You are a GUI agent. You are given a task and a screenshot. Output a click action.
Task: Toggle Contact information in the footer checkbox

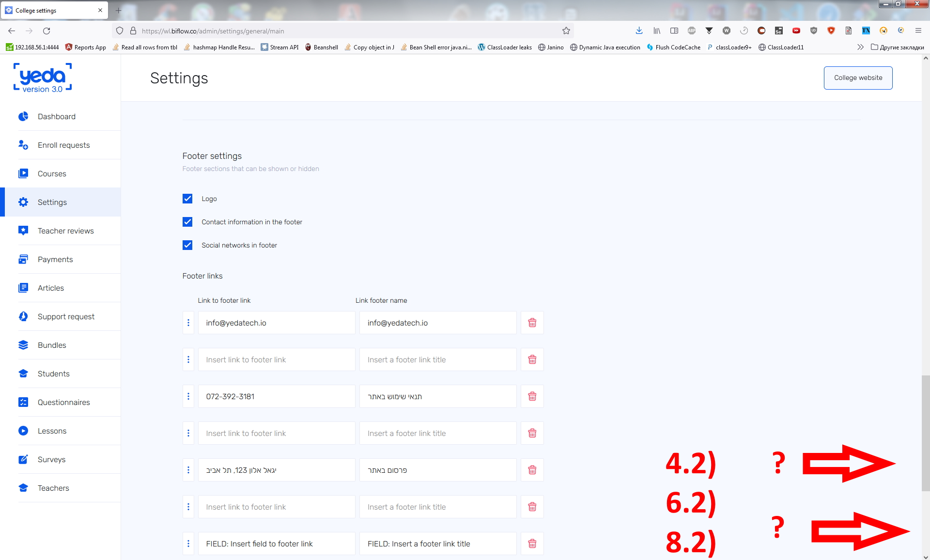[187, 222]
